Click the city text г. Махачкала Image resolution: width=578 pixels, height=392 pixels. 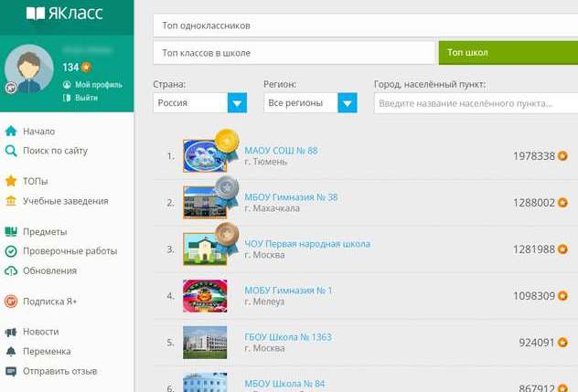[272, 208]
